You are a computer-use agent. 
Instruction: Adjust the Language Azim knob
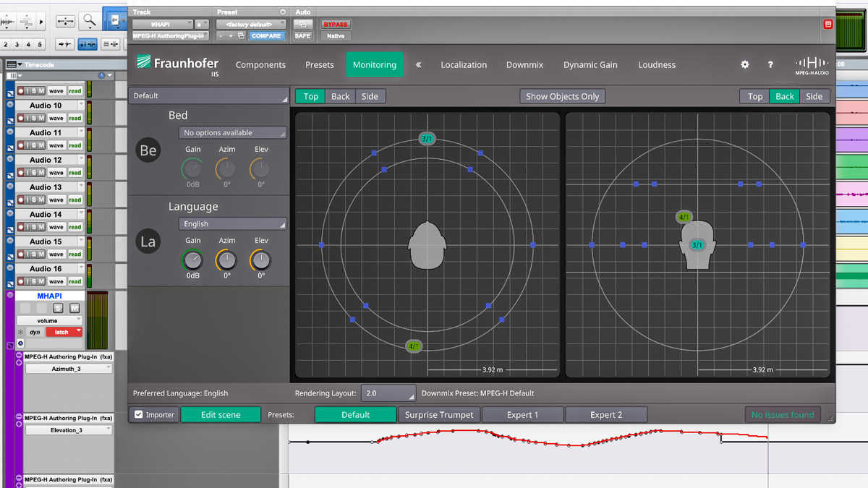pos(226,260)
